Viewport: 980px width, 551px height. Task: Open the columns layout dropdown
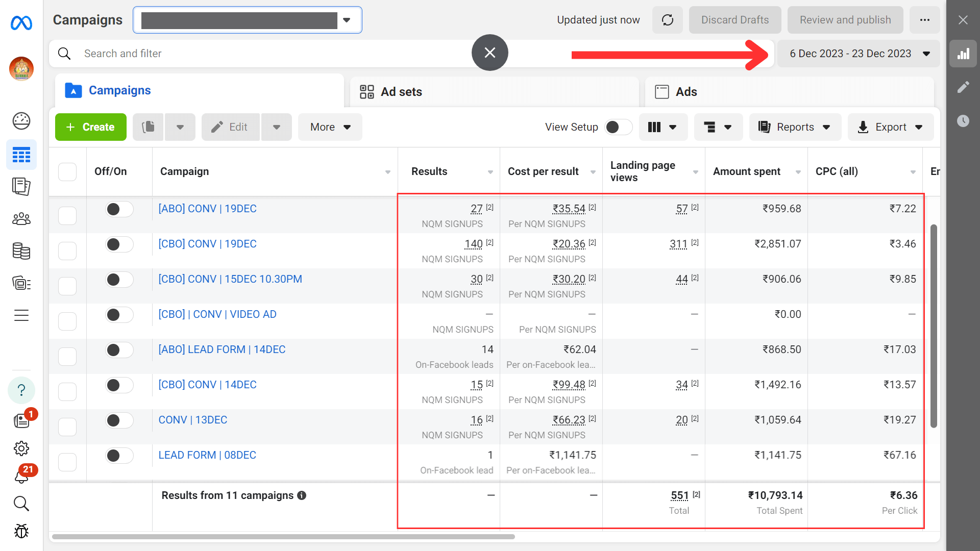pos(663,127)
